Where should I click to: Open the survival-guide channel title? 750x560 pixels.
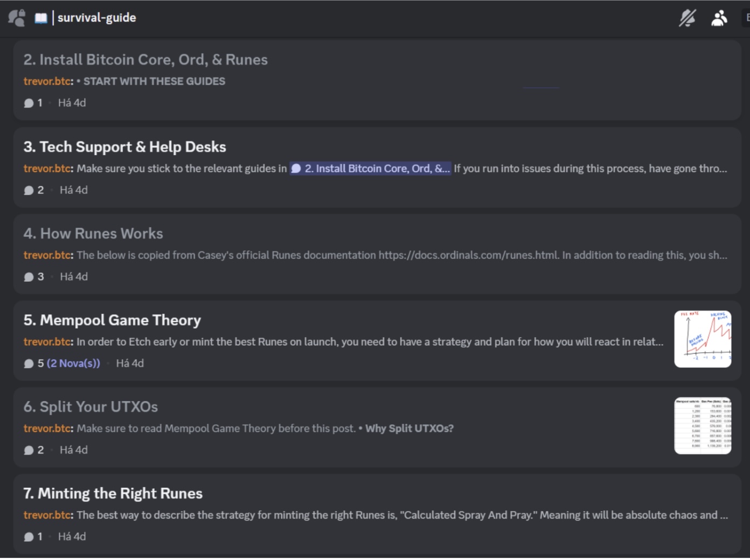pos(97,18)
